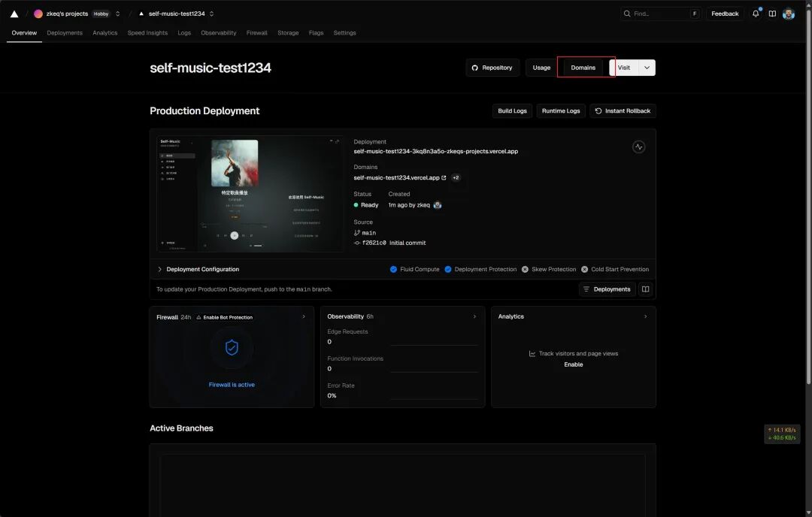Click the main branch link under Source
Viewport: 812px width, 517px height.
tap(368, 233)
